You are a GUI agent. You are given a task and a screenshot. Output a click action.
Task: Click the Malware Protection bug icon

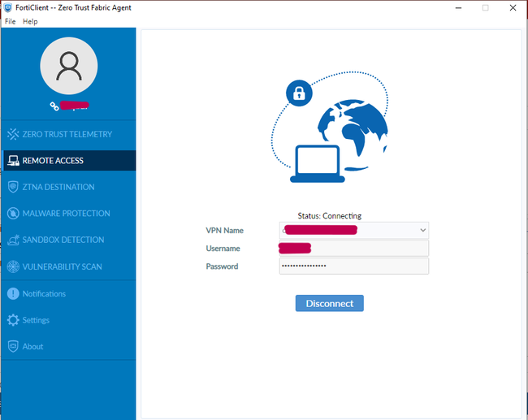click(x=13, y=214)
